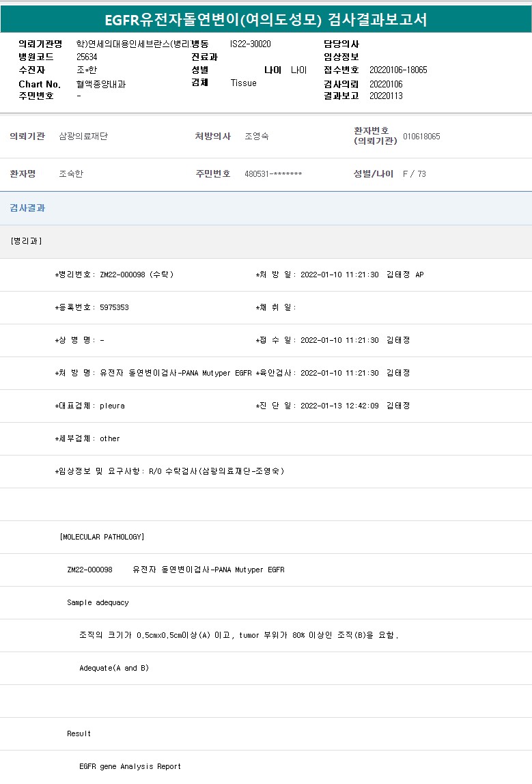Click the 병동 value IS22-30020
The width and height of the screenshot is (532, 784).
coord(250,44)
